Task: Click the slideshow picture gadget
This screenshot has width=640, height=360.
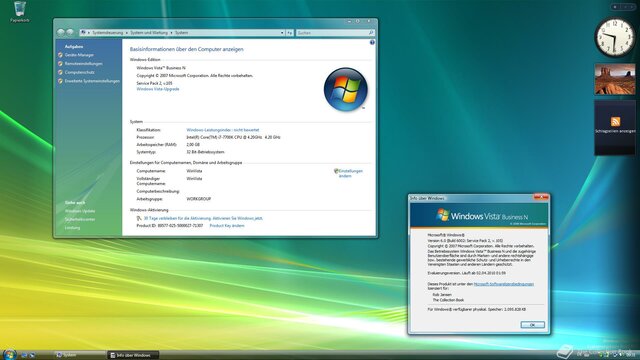Action: (x=615, y=79)
